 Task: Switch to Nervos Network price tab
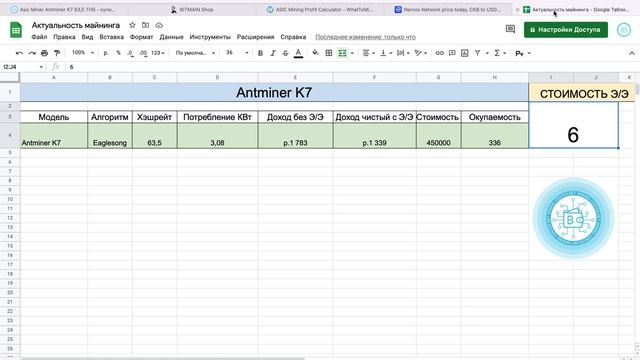(x=448, y=9)
